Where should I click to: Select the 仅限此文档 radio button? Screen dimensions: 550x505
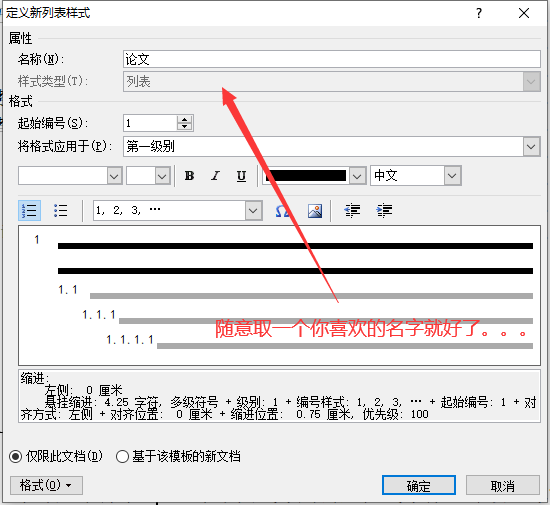coord(16,457)
